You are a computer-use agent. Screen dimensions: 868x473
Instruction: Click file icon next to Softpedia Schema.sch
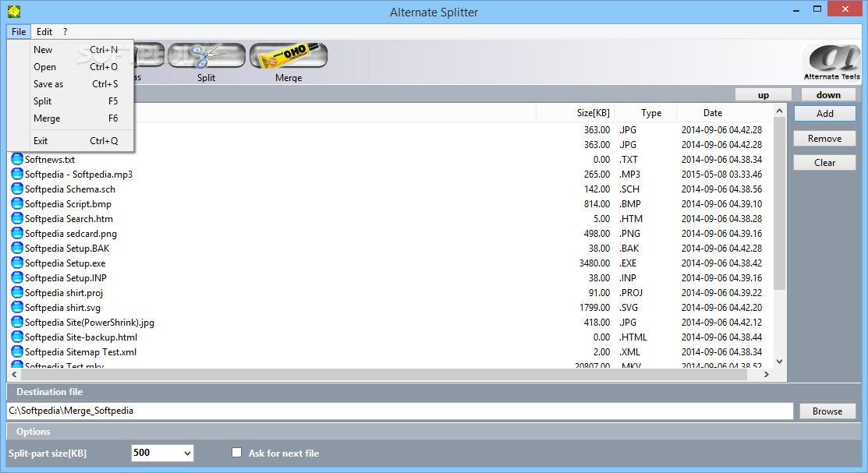pyautogui.click(x=17, y=189)
